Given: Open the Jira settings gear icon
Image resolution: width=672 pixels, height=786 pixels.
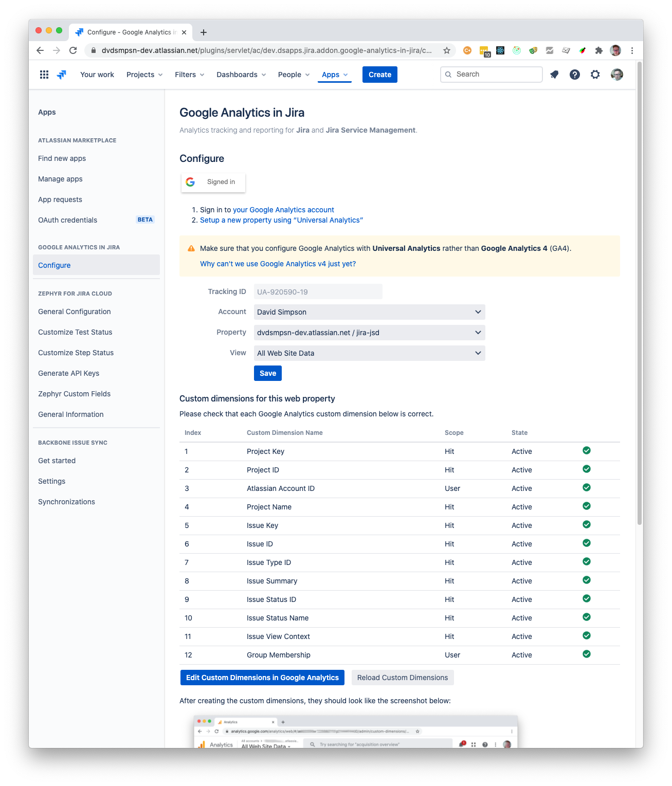Looking at the screenshot, I should 595,75.
